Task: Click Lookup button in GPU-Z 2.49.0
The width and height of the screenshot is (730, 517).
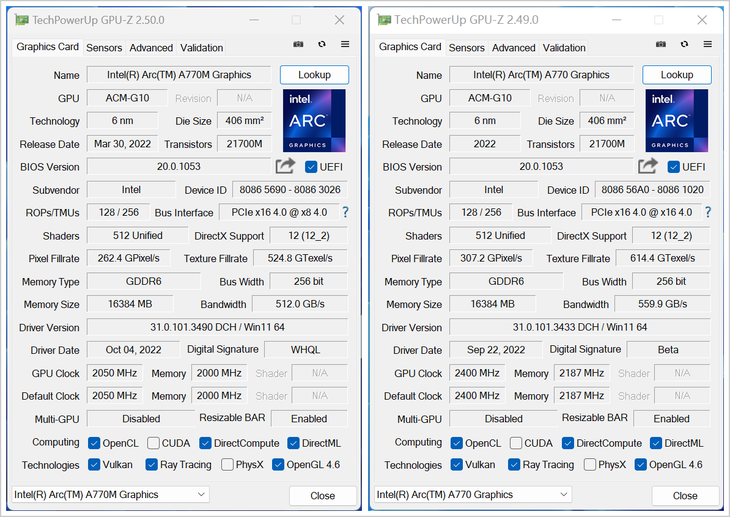Action: (x=677, y=75)
